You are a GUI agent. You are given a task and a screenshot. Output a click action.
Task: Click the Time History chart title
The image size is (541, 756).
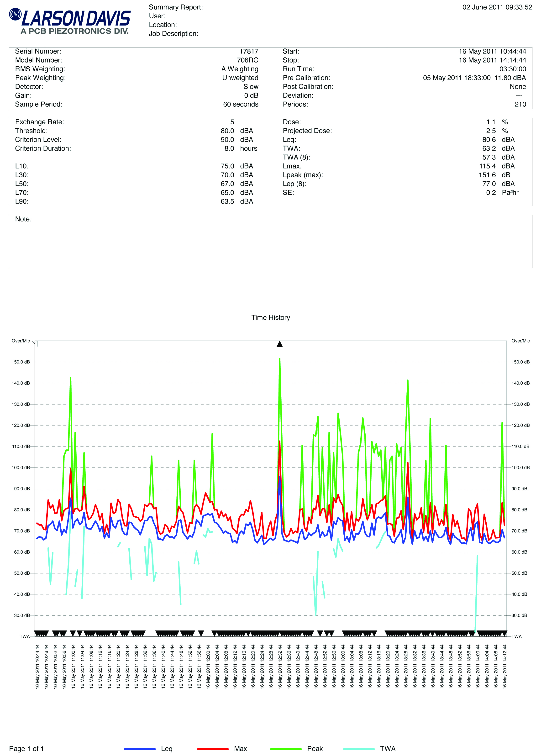pyautogui.click(x=271, y=317)
